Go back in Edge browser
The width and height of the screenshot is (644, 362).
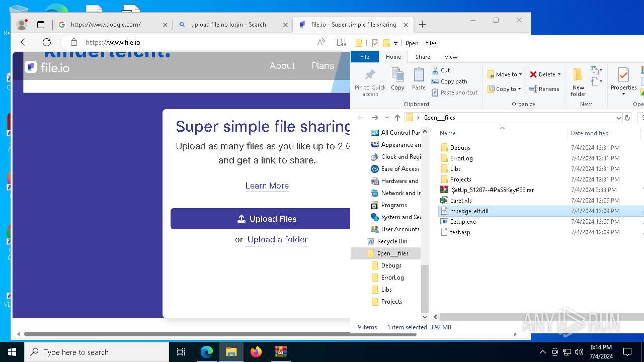pos(25,42)
